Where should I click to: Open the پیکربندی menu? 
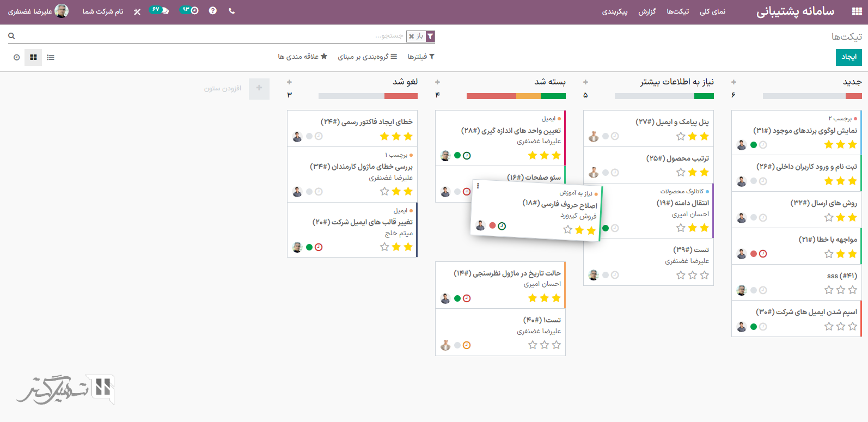click(x=615, y=11)
